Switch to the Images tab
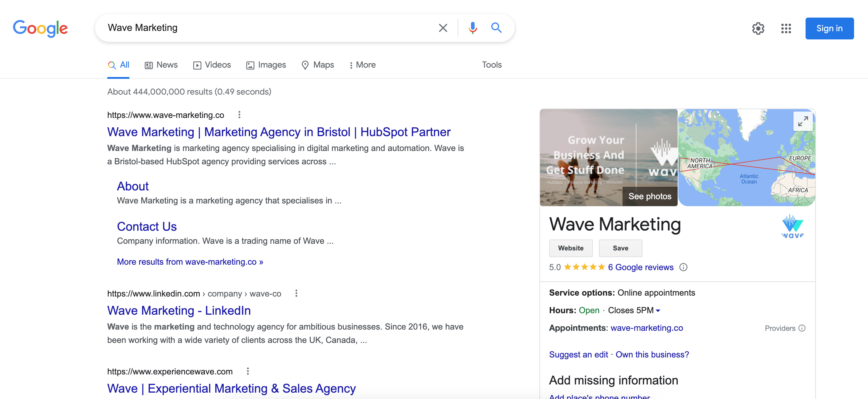The width and height of the screenshot is (868, 399). 266,65
